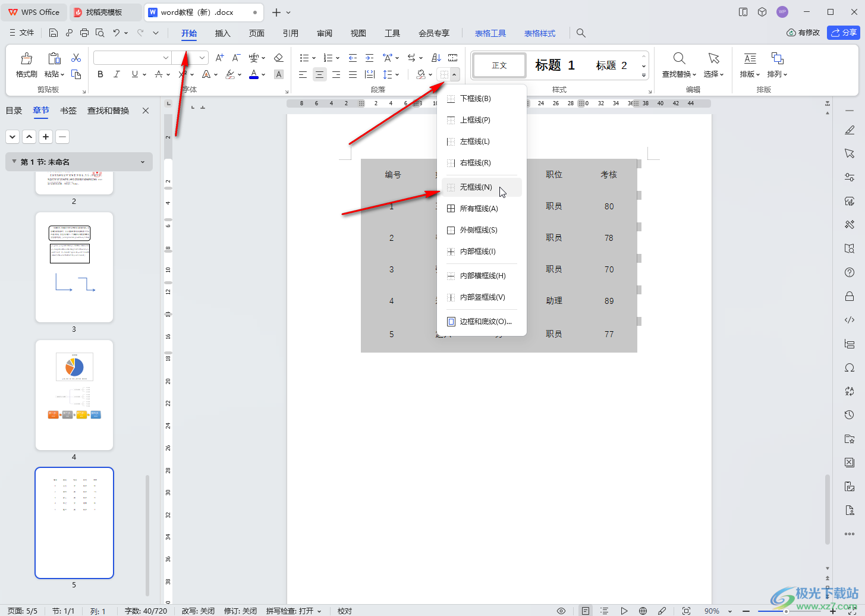The image size is (865, 616).
Task: Click the Decrease Font Size icon
Action: 236,58
